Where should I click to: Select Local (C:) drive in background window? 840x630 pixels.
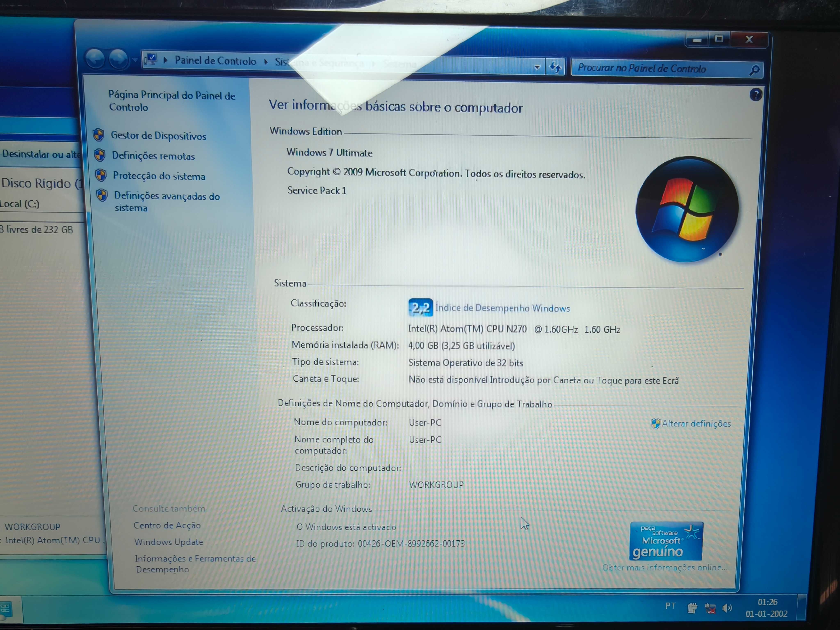coord(20,204)
